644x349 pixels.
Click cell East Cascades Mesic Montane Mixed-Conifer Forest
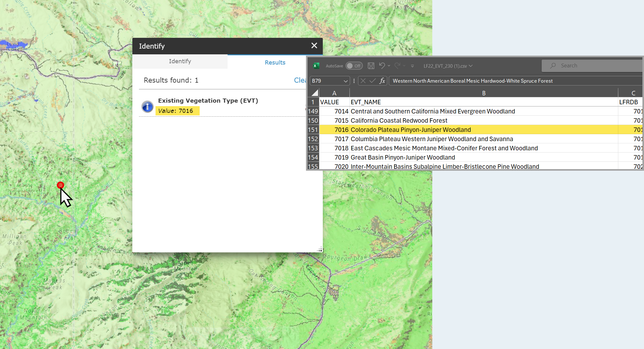point(484,148)
